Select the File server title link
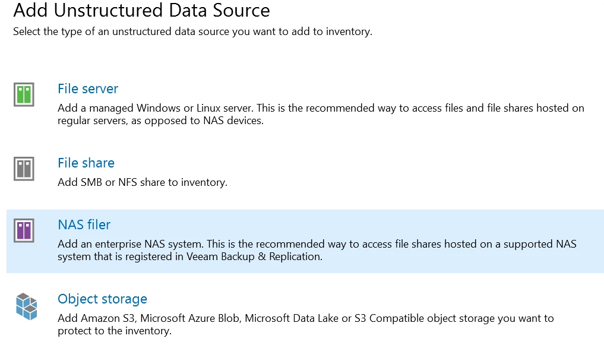This screenshot has width=604, height=364. pos(88,88)
